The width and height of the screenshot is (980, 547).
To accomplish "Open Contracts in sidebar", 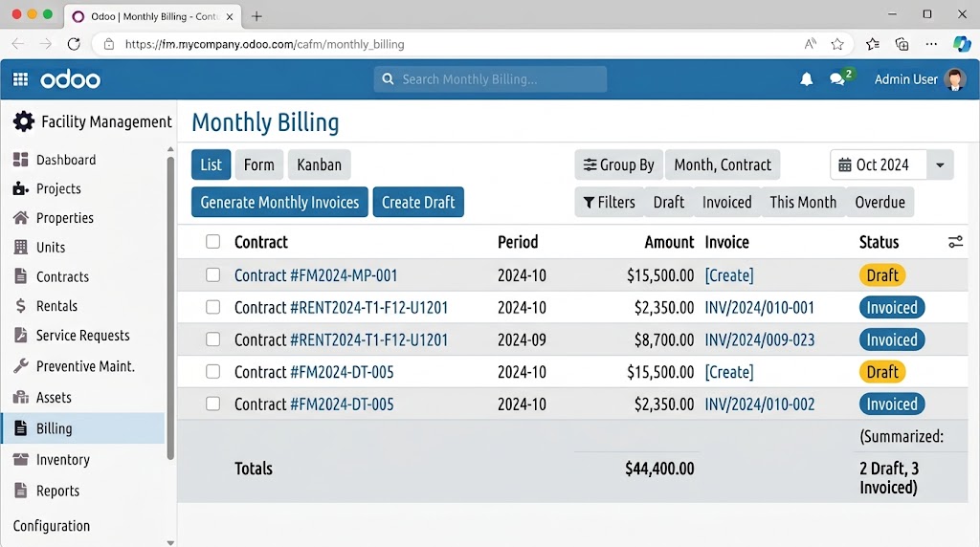I will click(x=62, y=276).
